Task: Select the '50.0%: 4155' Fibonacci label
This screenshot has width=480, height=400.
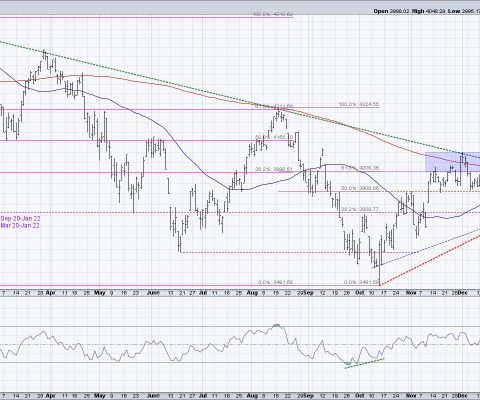Action: 274,137
